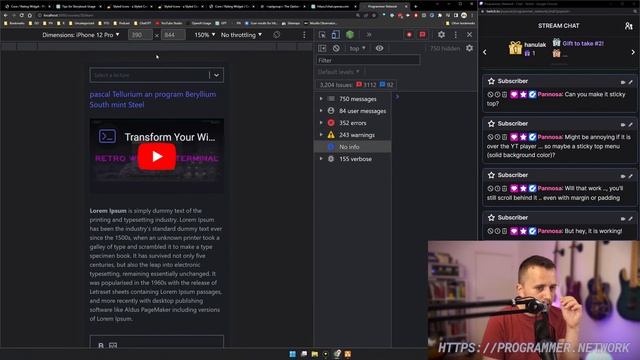Click the console prompt chevron
The width and height of the screenshot is (640, 360).
pyautogui.click(x=397, y=97)
